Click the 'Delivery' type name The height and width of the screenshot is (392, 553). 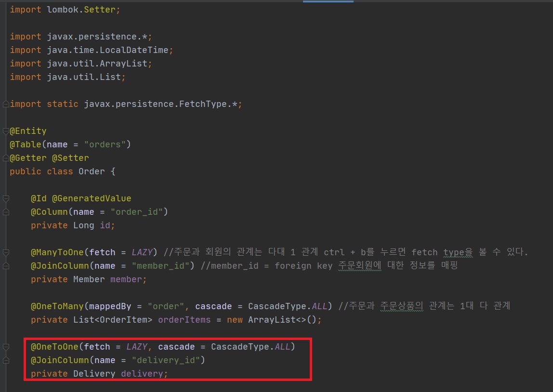pyautogui.click(x=94, y=374)
